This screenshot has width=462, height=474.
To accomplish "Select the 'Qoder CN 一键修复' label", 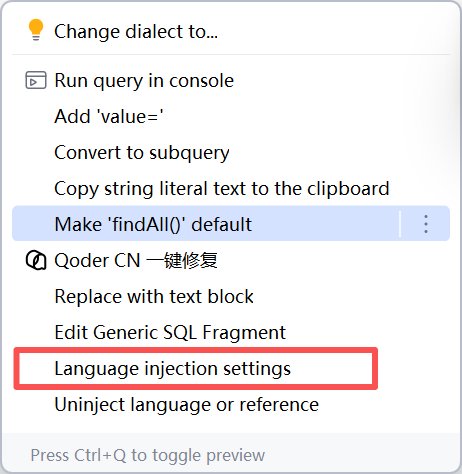I will pyautogui.click(x=136, y=260).
